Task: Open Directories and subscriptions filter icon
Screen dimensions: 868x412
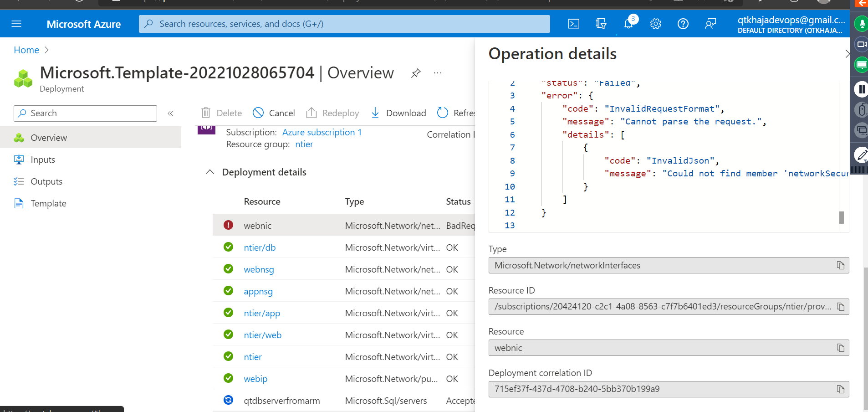Action: tap(601, 24)
